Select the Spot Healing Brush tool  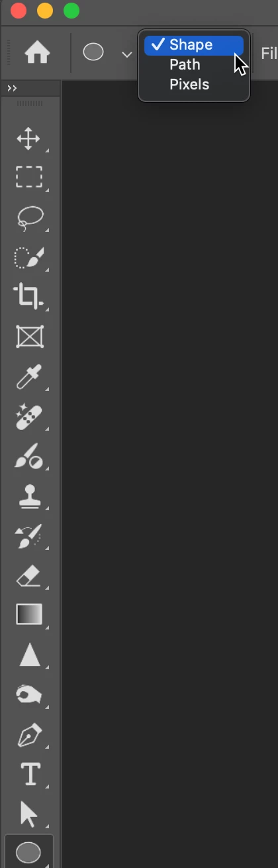28,417
